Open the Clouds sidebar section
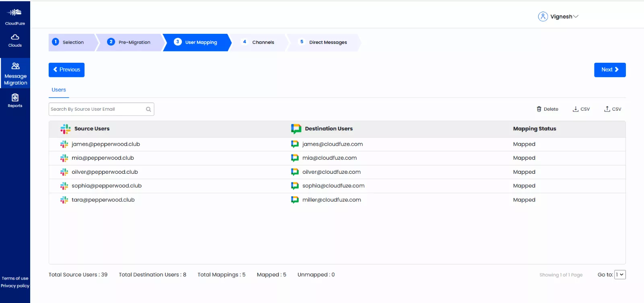 pos(15,41)
